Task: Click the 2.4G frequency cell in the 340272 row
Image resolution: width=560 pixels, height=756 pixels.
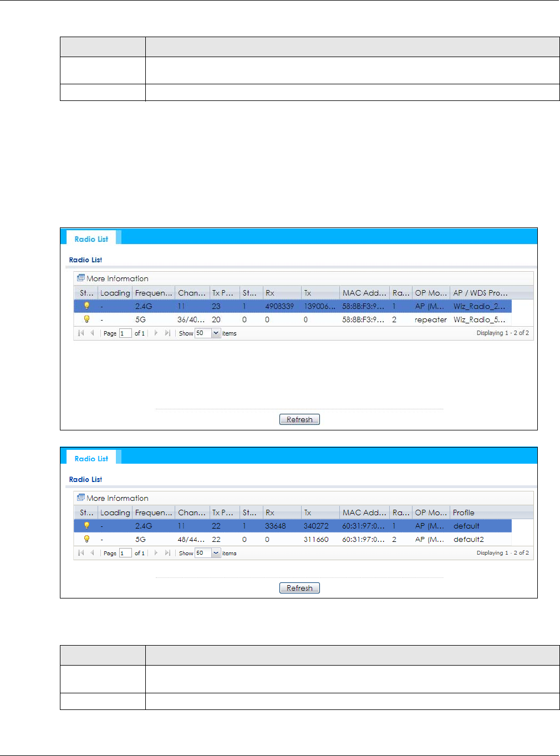Action: [144, 526]
